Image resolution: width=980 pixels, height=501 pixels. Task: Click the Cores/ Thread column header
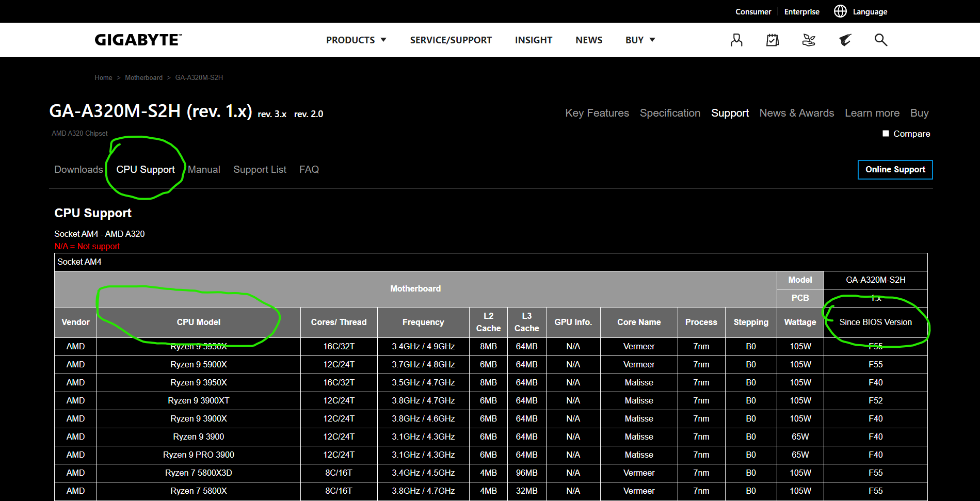point(339,322)
